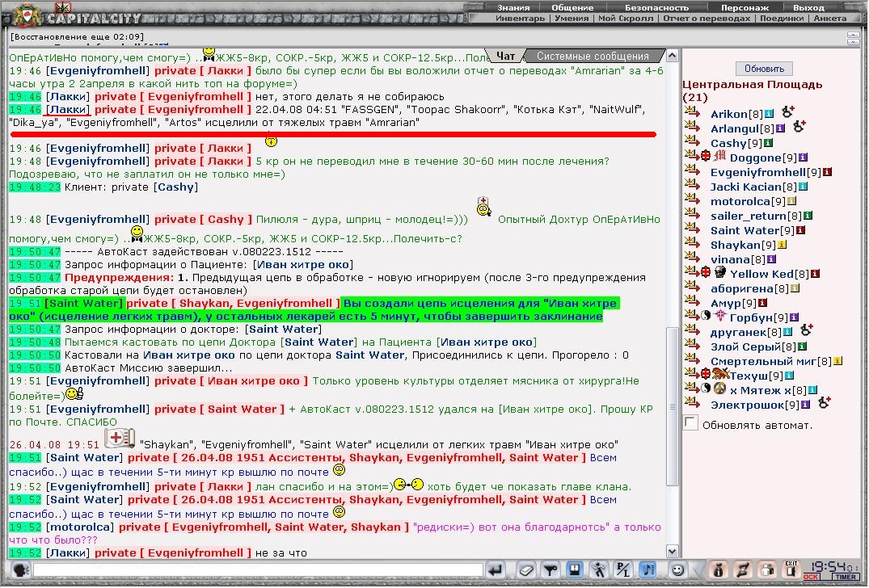The image size is (869, 588).
Task: Click the Выход menu item
Action: coord(808,8)
